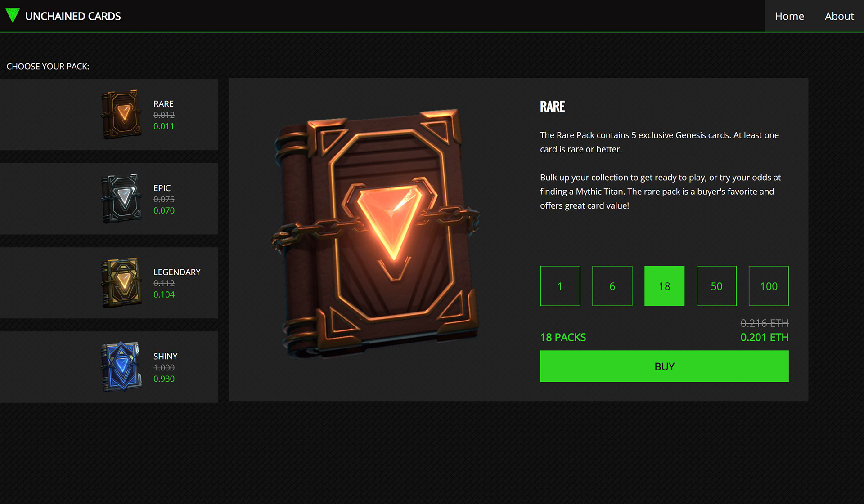Image resolution: width=864 pixels, height=504 pixels.
Task: Click the green Unchained Cards logo icon
Action: coord(13,16)
